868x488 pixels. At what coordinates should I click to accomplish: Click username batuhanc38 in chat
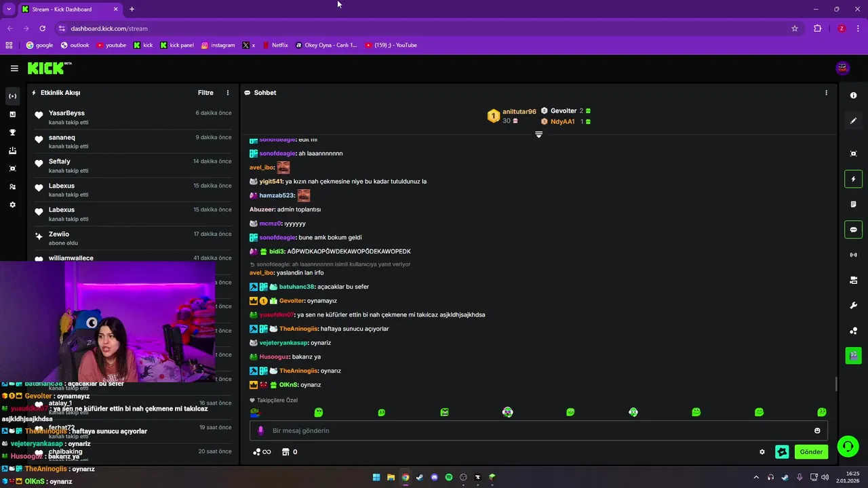coord(297,287)
